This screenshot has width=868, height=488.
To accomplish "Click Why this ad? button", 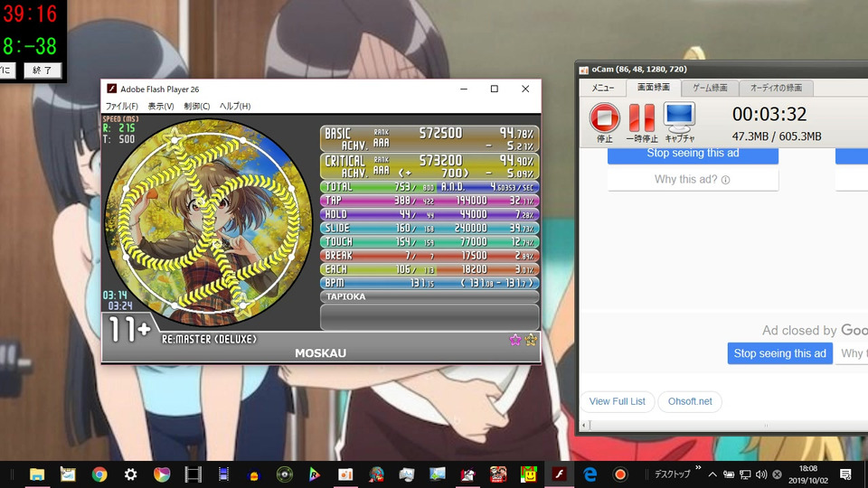I will [693, 180].
